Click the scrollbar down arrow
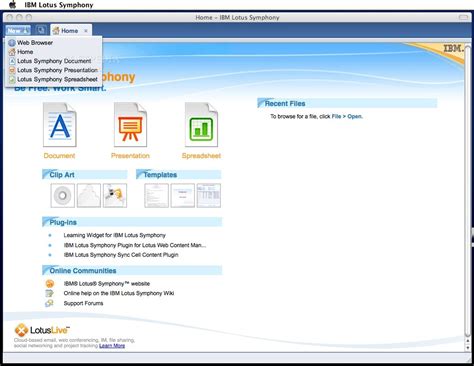The height and width of the screenshot is (366, 474). click(468, 348)
